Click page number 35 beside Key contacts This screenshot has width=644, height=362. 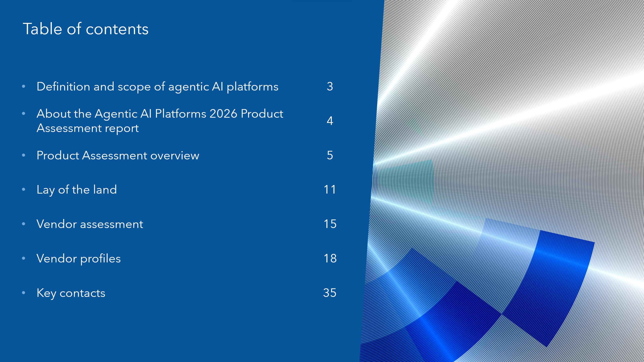pos(330,293)
